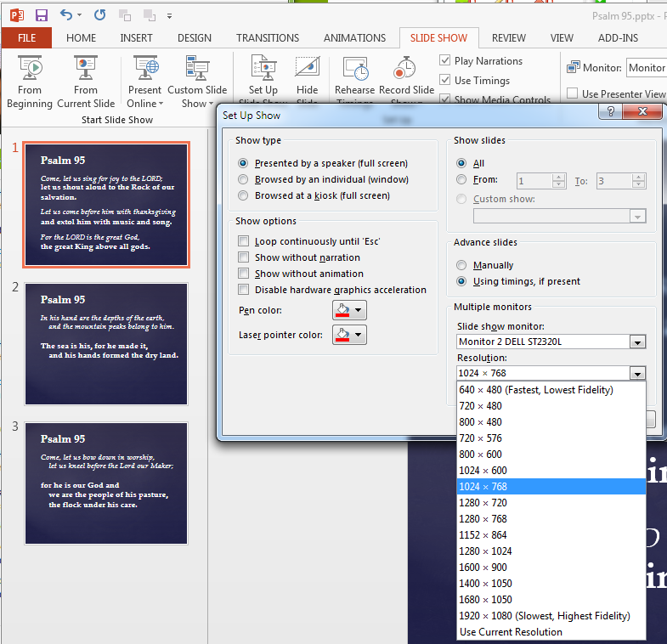Screen dimensions: 667x644
Task: Start slideshow From Beginning
Action: (x=30, y=82)
